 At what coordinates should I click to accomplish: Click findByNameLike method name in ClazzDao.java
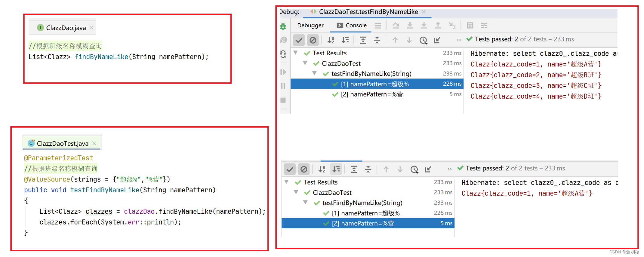coord(101,57)
